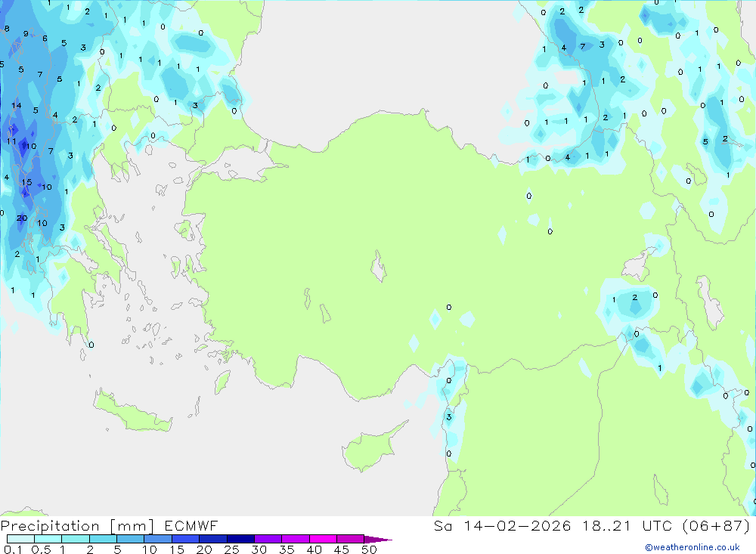Select the 35–40 mm legend color swatch
756x554 pixels.
click(x=296, y=539)
